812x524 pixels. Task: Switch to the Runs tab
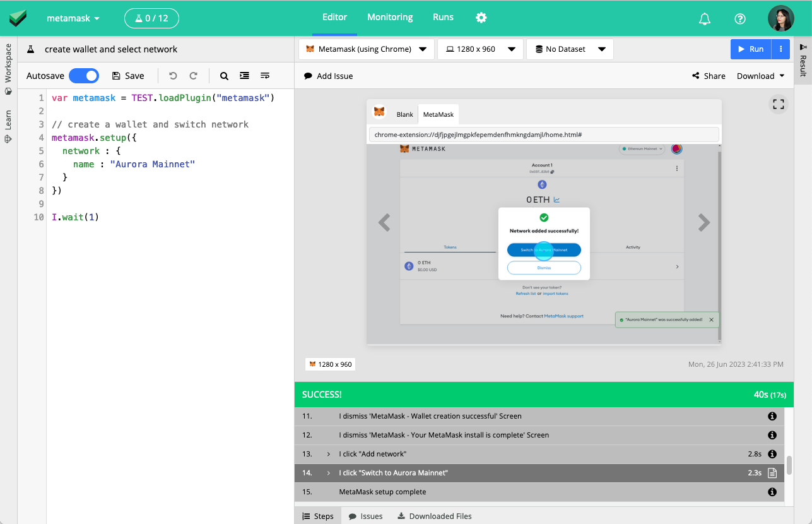click(443, 18)
